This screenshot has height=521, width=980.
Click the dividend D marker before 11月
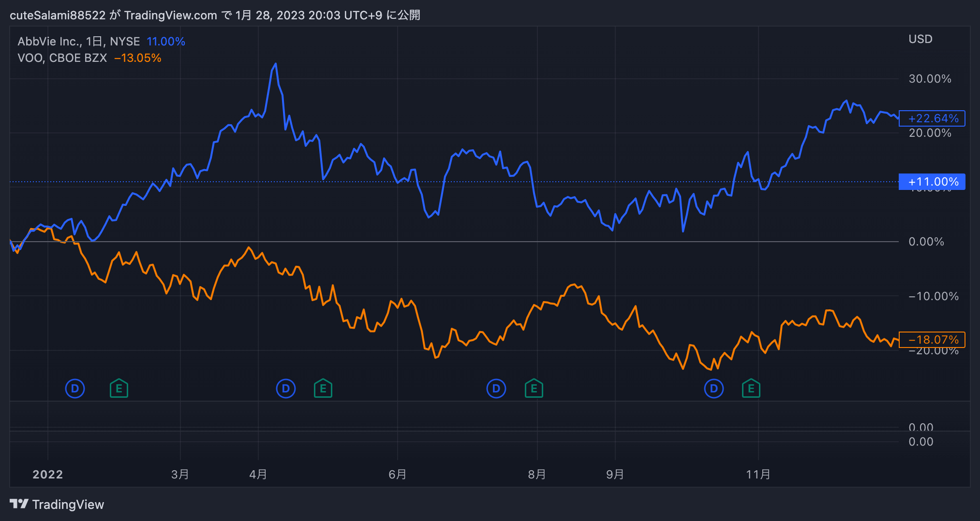point(714,389)
